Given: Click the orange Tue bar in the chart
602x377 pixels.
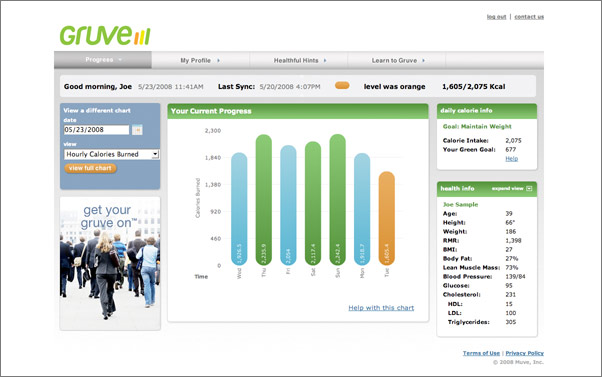Looking at the screenshot, I should click(x=387, y=218).
